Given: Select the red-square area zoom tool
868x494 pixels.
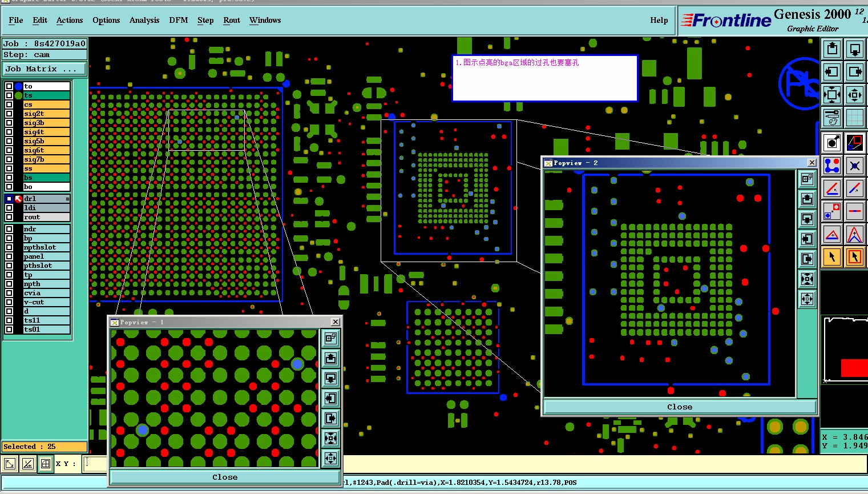Looking at the screenshot, I should click(x=855, y=143).
